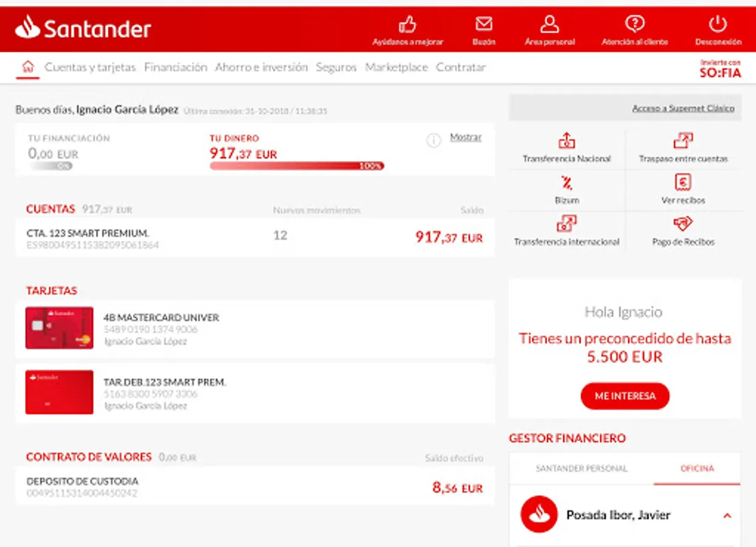Open the Buzón envelope icon
756x547 pixels.
click(x=484, y=24)
